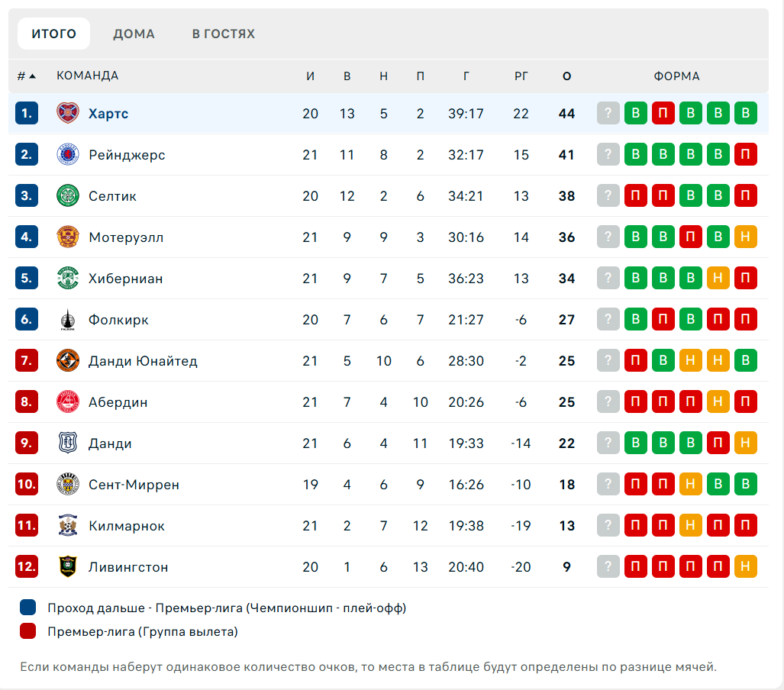
Task: Click the Celtic club crest icon
Action: [68, 196]
